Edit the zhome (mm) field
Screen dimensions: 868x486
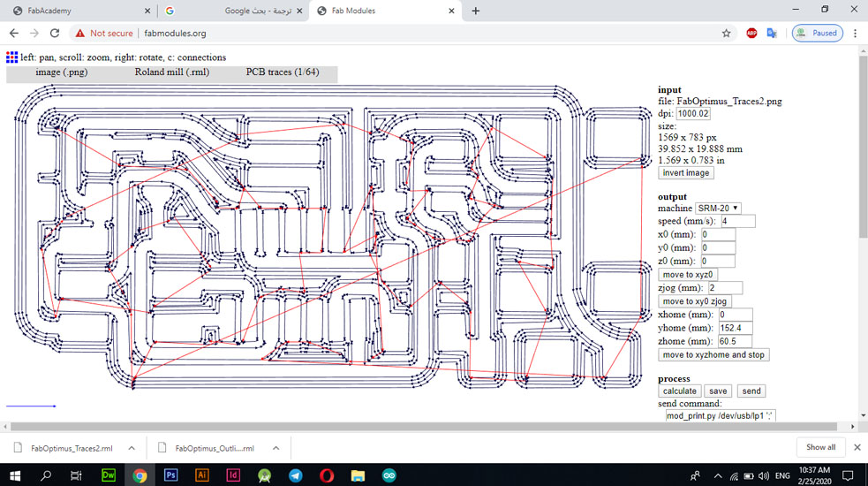tap(736, 341)
